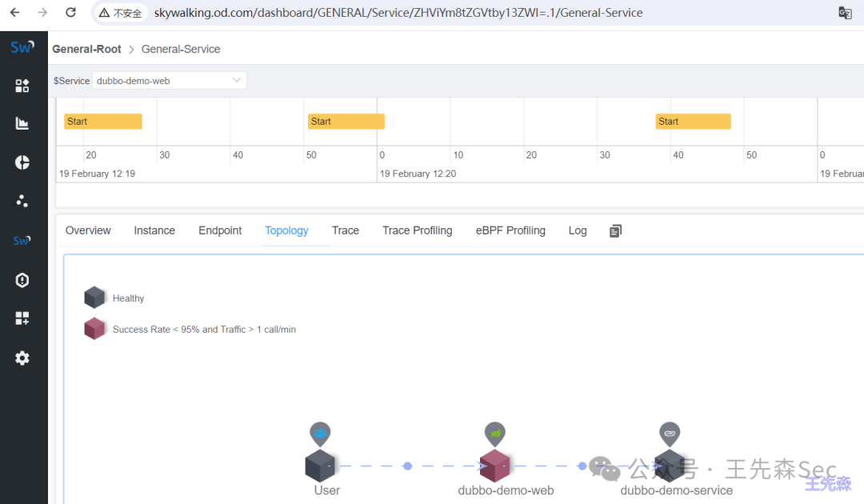Switch to the Endpoint tab
Viewport: 864px width, 504px height.
220,230
